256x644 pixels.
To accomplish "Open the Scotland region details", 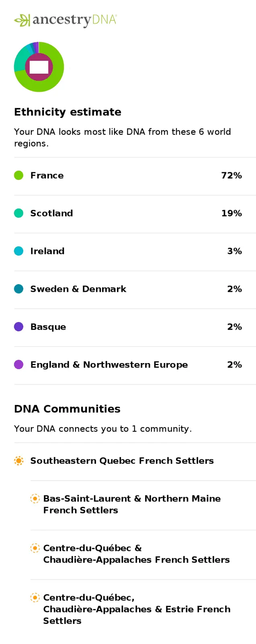I will point(52,213).
